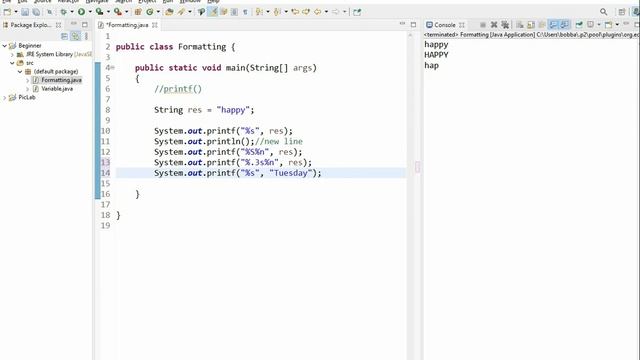Click the Coverage launch icon
640x360 pixels.
point(99,12)
